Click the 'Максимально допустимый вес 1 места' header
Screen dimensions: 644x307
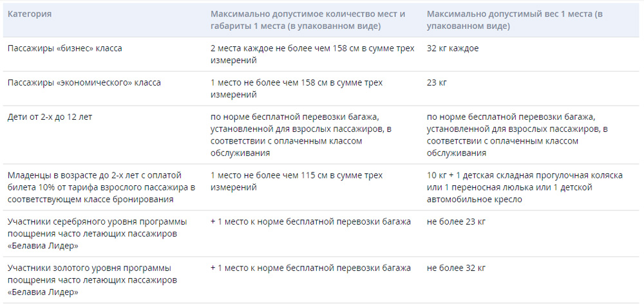pos(515,20)
